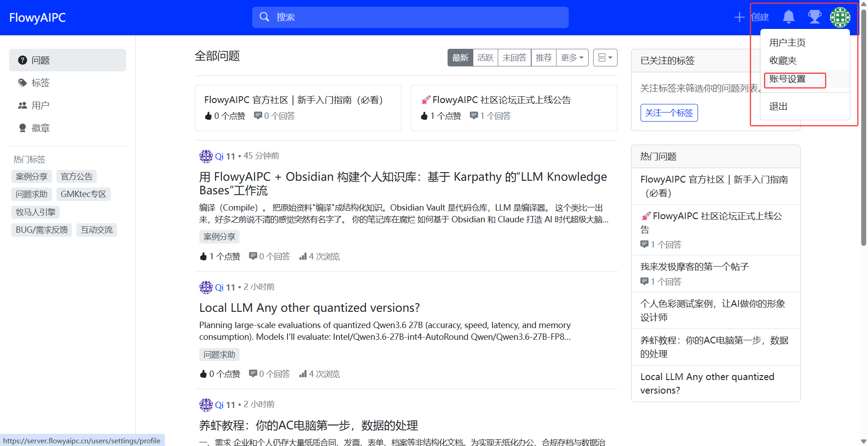The width and height of the screenshot is (868, 446).
Task: Choose 收藏夹 from the user menu
Action: tap(783, 61)
